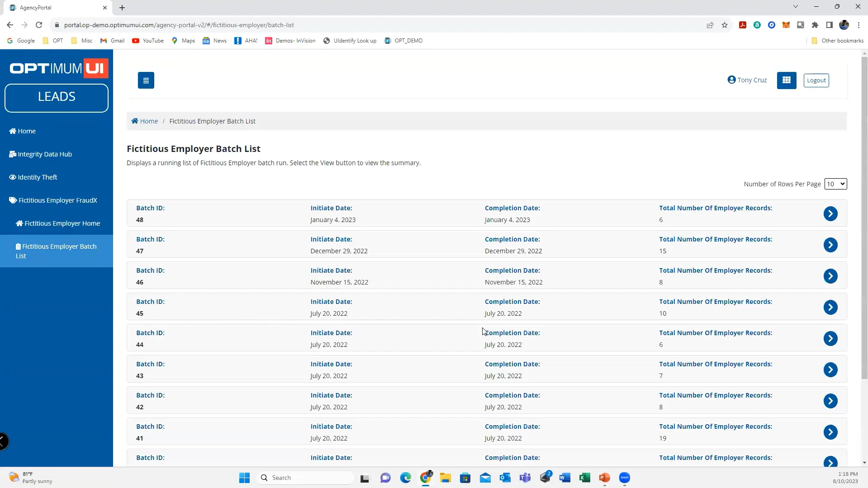Screen dimensions: 868x488
Task: Toggle the hamburger sidebar menu button
Action: pyautogui.click(x=146, y=81)
